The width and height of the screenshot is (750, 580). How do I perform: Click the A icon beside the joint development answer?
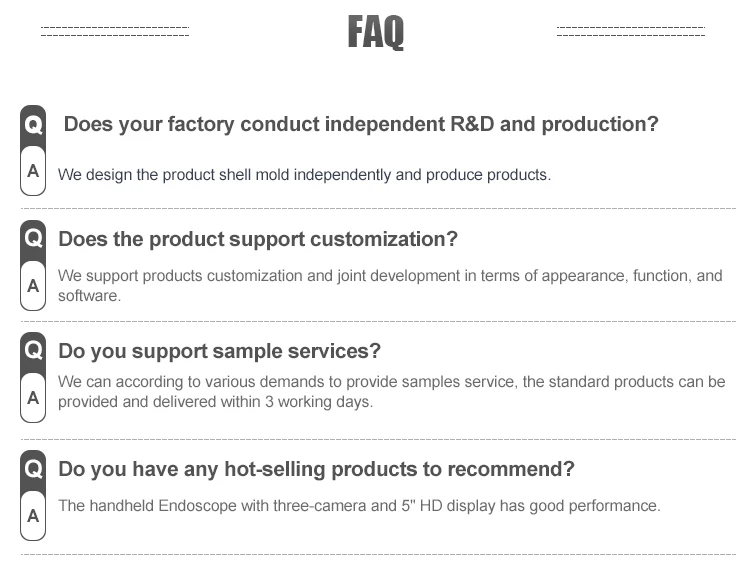click(x=33, y=286)
